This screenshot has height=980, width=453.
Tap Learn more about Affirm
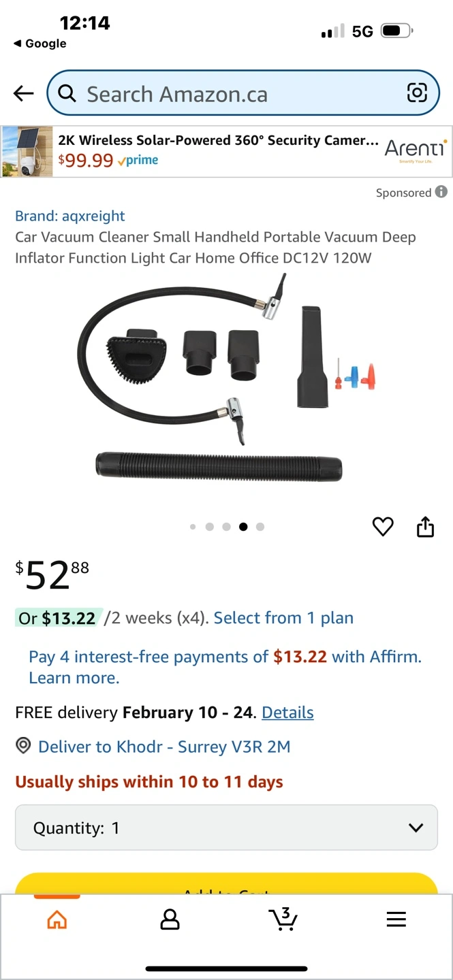[x=74, y=678]
